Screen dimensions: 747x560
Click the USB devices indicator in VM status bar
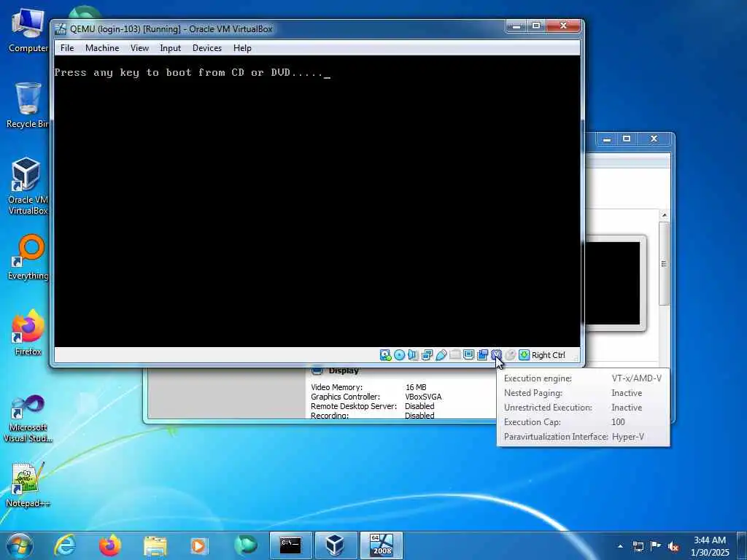coord(441,355)
